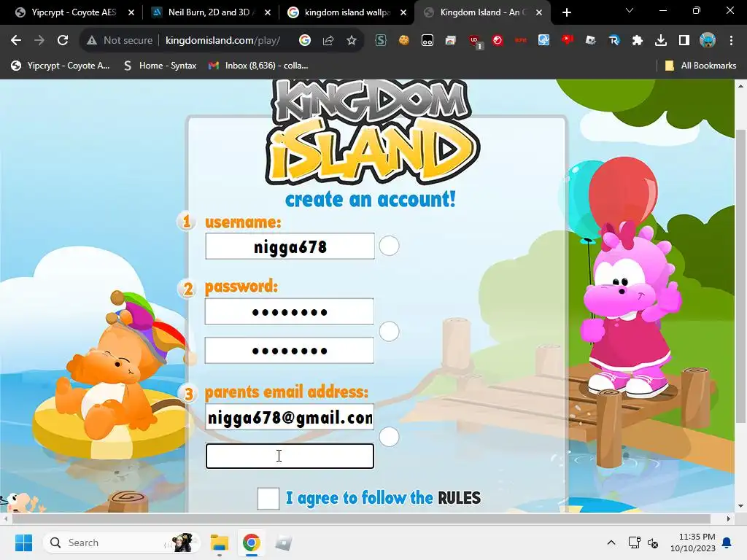
Task: Click the red YouTube-style extension icon
Action: 567,39
